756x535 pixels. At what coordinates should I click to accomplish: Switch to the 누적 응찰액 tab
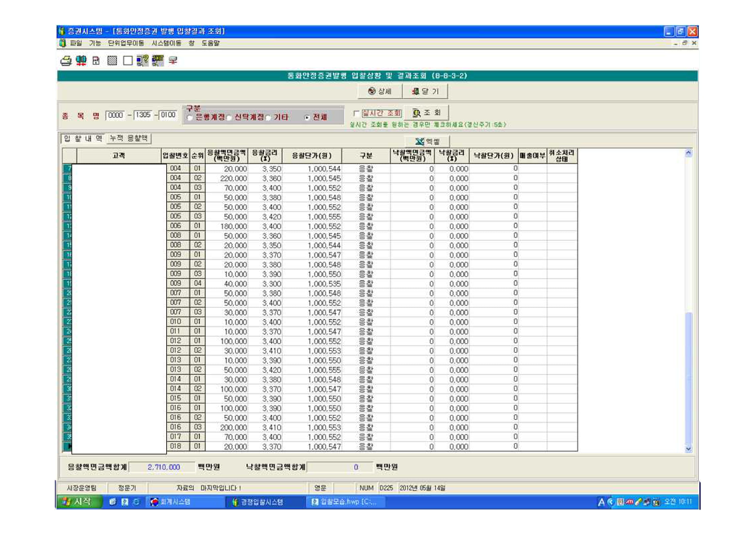coord(129,139)
